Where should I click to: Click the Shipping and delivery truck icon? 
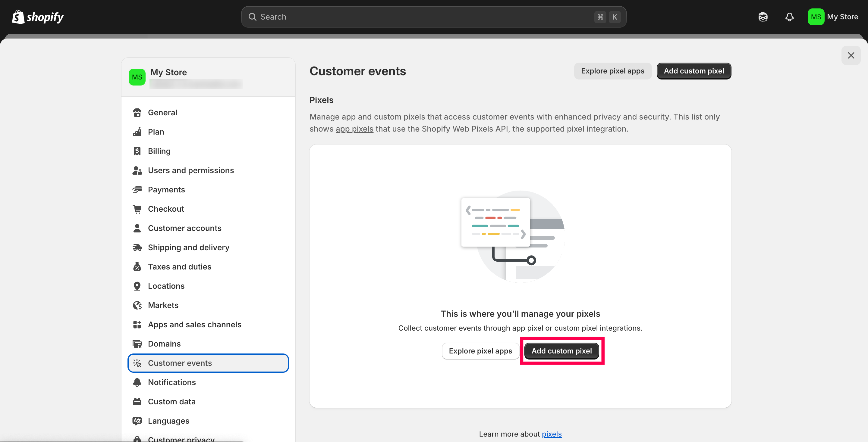137,247
